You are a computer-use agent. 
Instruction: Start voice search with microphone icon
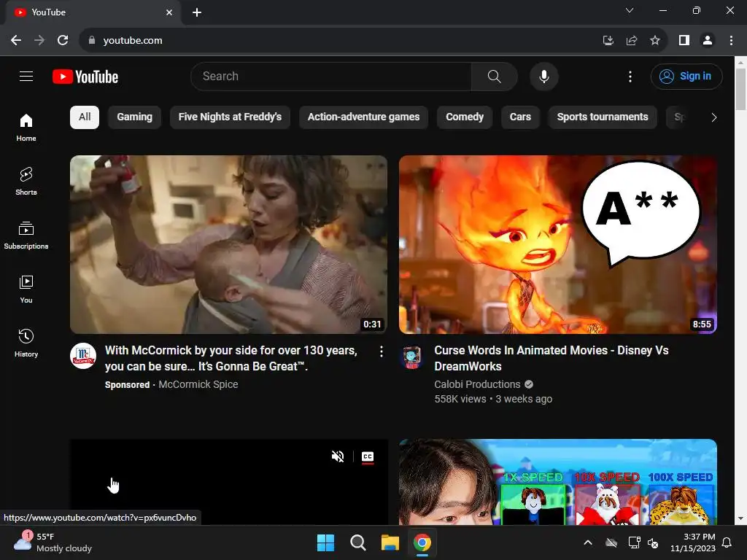click(x=544, y=76)
